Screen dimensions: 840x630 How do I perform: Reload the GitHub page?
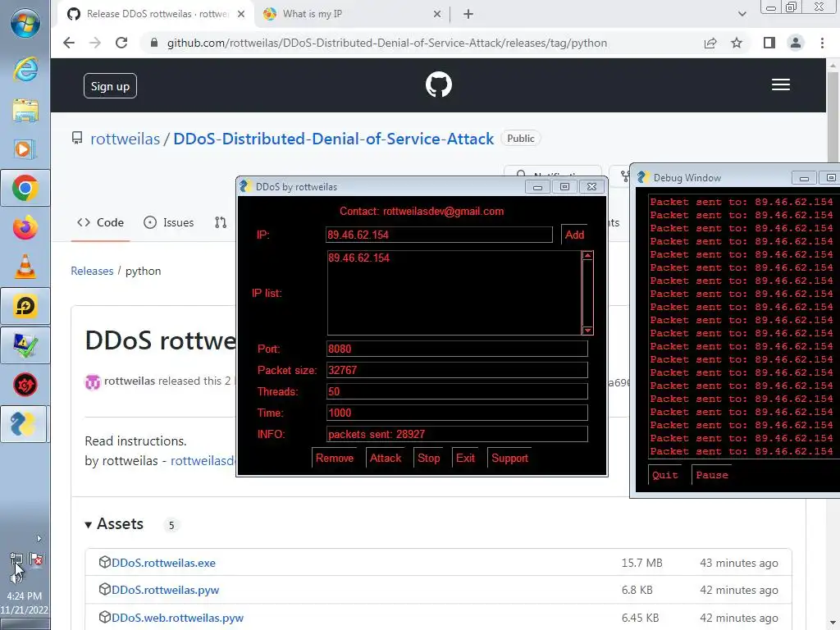pos(121,43)
